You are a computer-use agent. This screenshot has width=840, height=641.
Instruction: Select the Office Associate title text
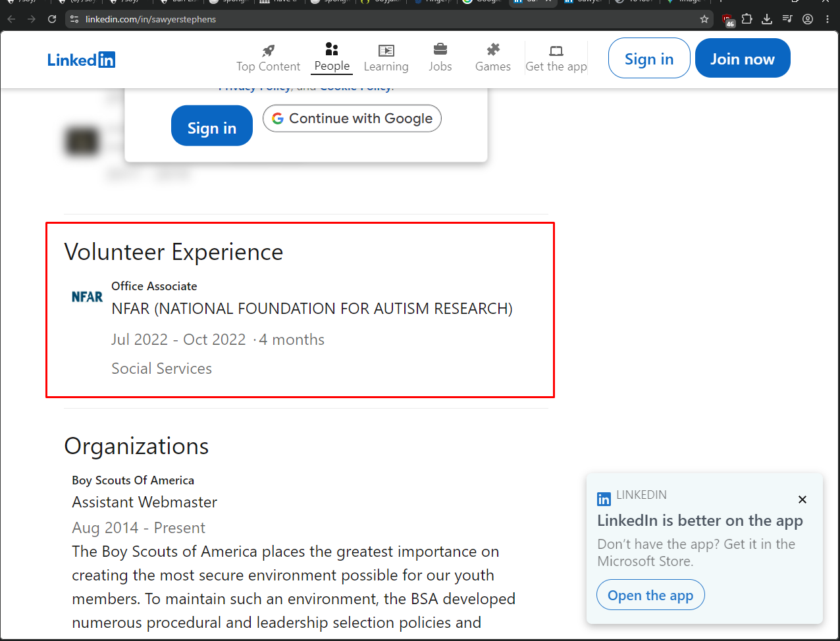tap(154, 286)
